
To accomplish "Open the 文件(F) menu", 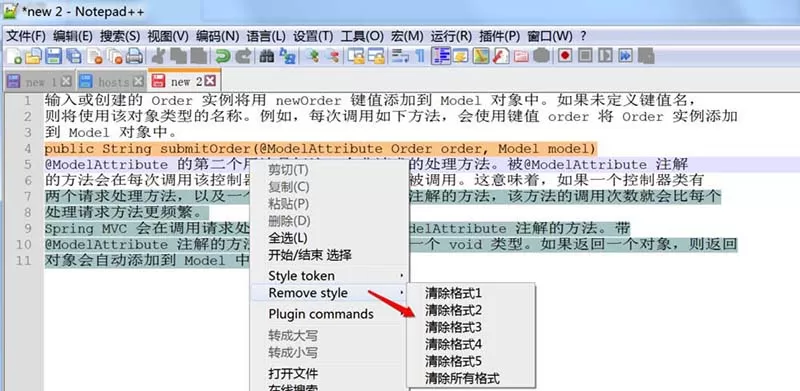I will (26, 36).
